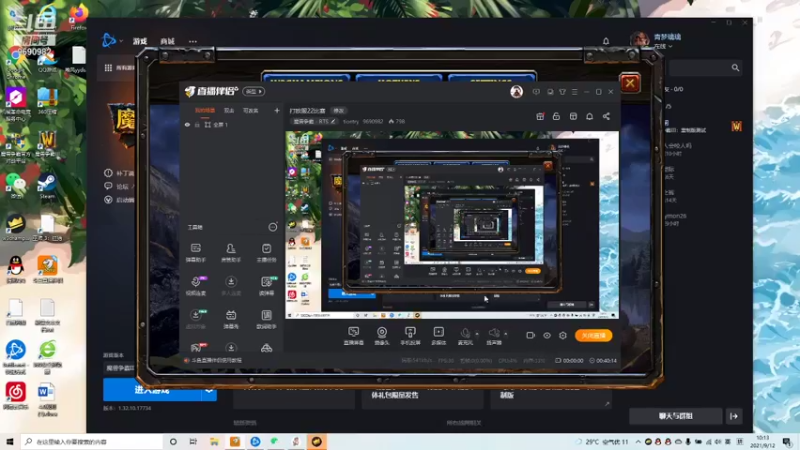Open the 弹幕助手 tool

195,253
